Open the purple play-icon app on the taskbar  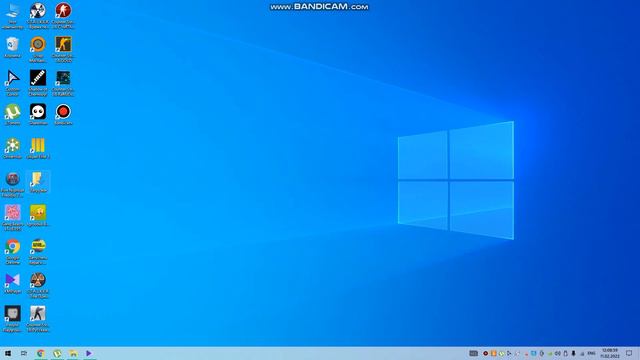pos(89,353)
